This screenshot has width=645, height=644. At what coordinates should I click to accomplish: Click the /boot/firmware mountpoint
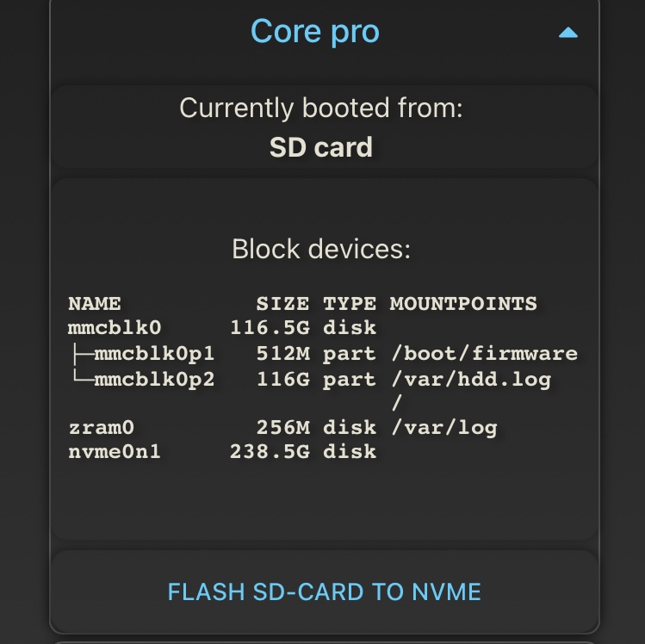pyautogui.click(x=483, y=353)
